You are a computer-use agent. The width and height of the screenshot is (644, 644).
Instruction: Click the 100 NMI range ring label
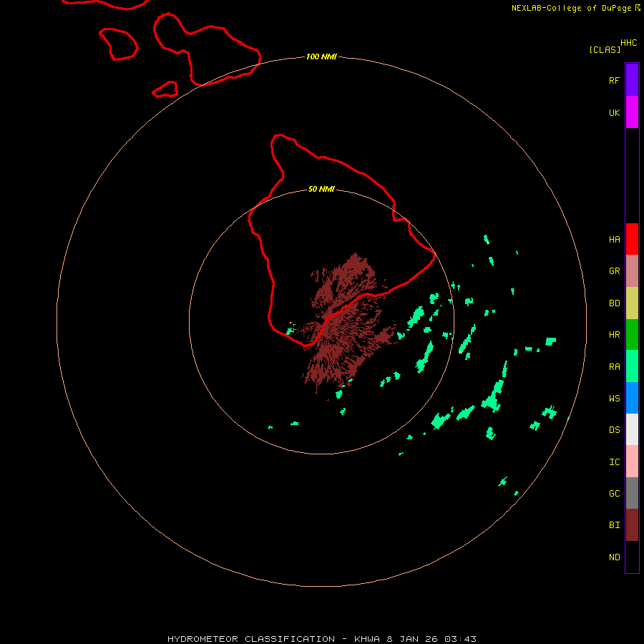coord(321,57)
